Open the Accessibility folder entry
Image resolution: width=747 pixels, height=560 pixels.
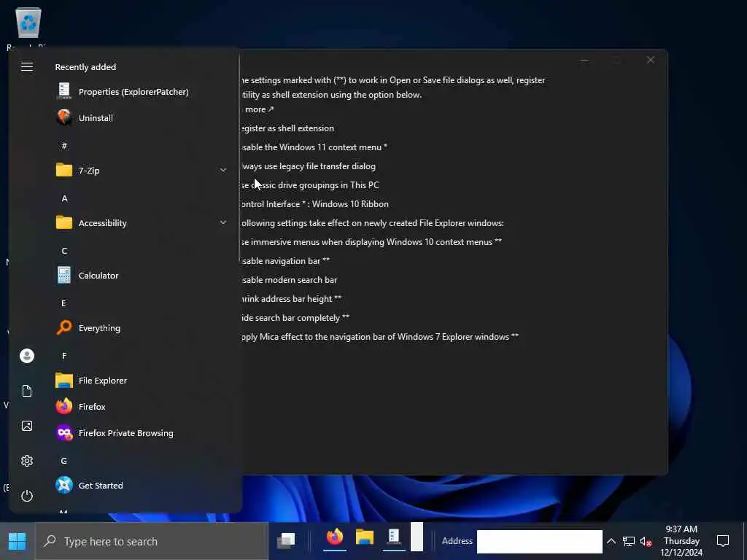click(102, 223)
